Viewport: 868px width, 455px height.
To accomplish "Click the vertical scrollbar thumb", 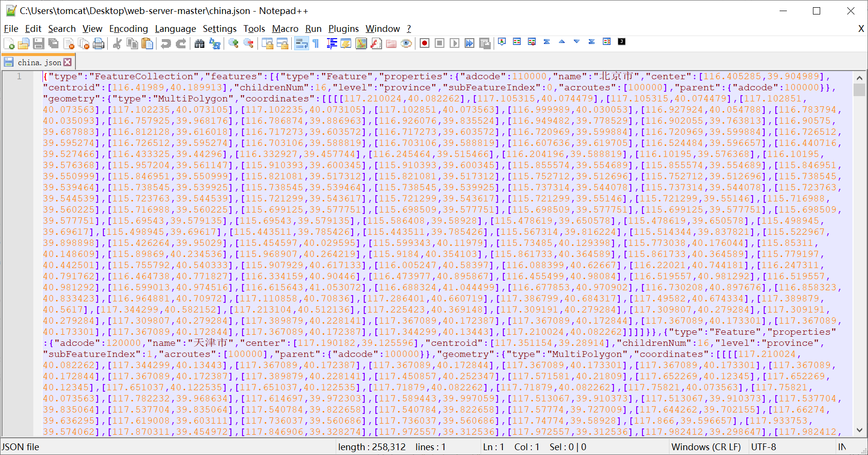I will click(x=859, y=90).
